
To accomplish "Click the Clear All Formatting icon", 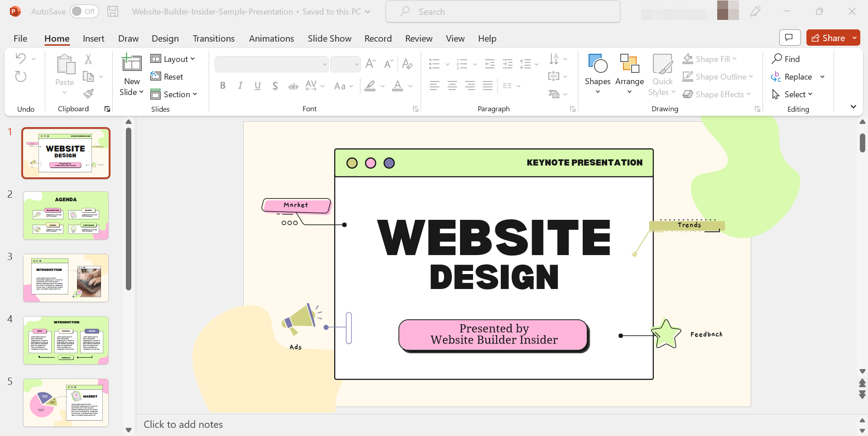I will click(407, 64).
